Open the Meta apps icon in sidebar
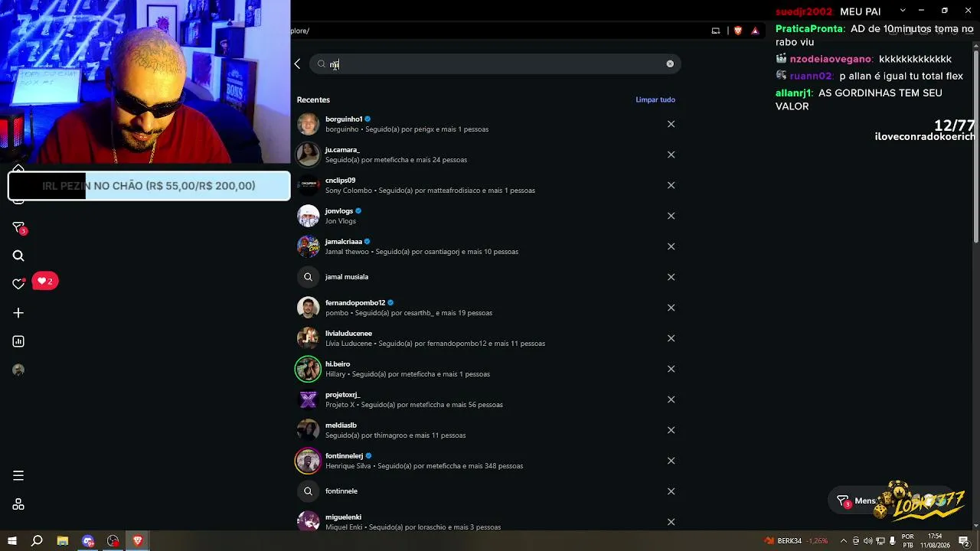 tap(18, 504)
